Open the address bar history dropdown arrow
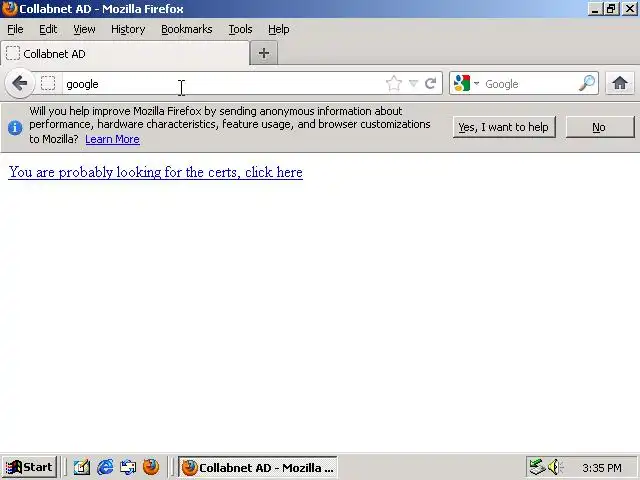The image size is (640, 480). pos(413,84)
